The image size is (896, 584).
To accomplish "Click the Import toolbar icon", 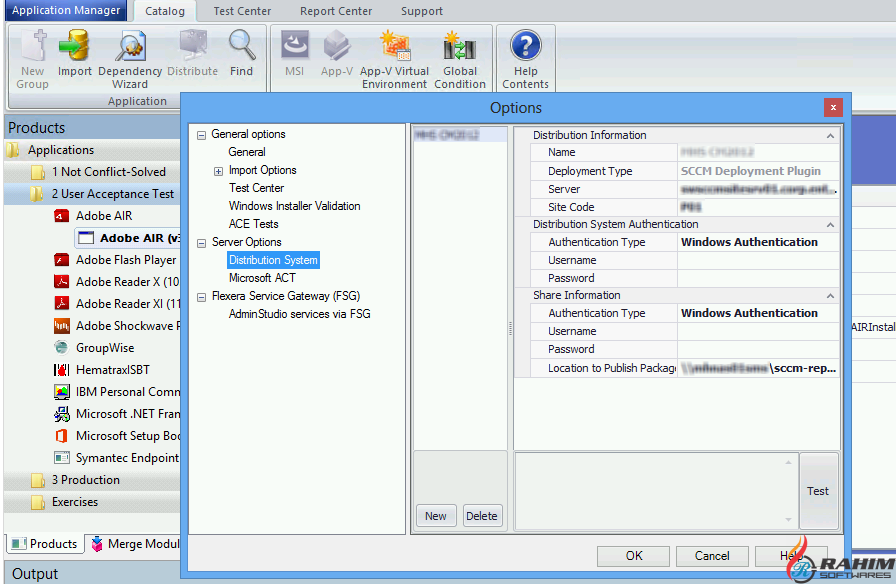I will 74,47.
